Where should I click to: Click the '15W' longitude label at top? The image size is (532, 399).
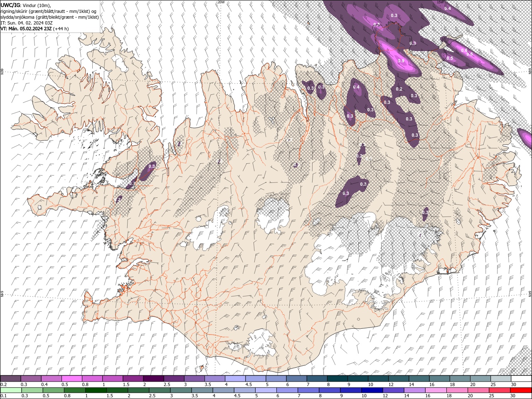441,2
